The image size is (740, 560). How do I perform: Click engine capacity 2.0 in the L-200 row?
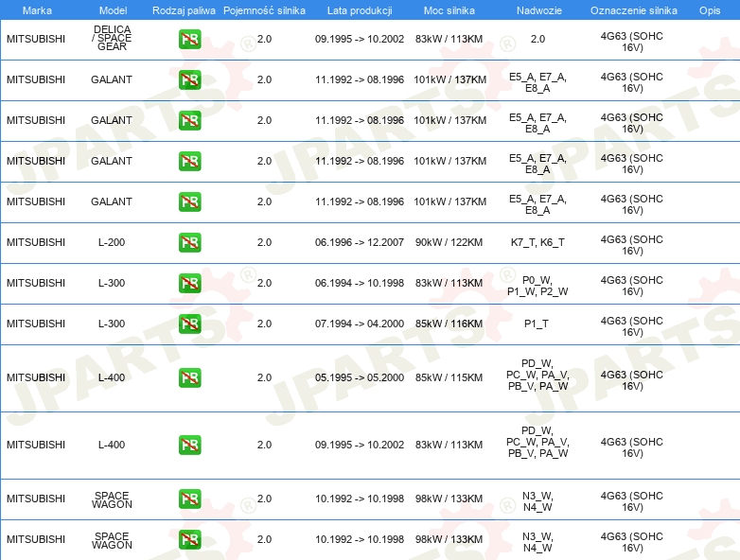click(x=264, y=242)
